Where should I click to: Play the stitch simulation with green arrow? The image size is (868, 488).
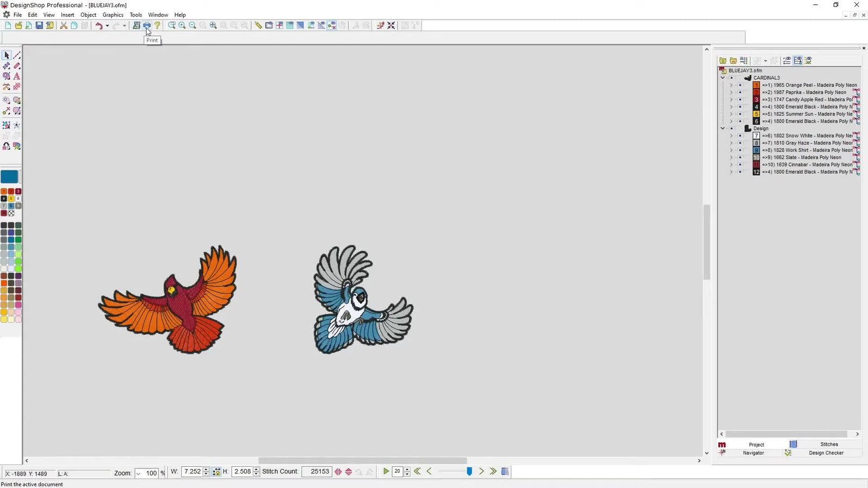386,472
